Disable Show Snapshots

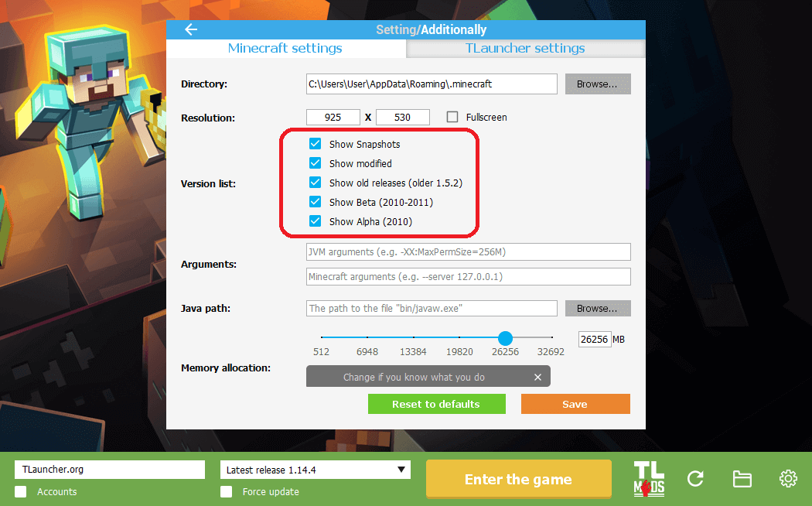315,144
